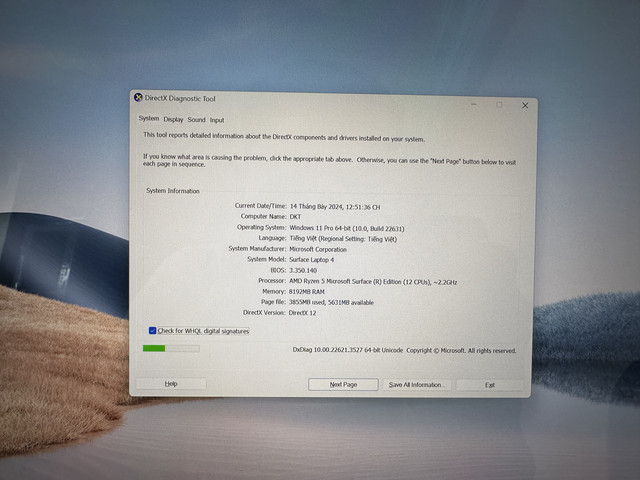640x480 pixels.
Task: Click the disabled maximize window button
Action: 499,105
